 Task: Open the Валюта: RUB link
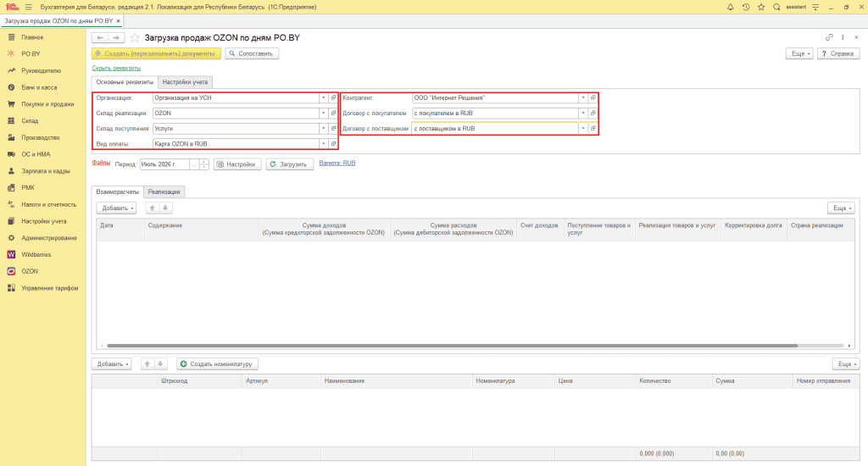click(337, 164)
